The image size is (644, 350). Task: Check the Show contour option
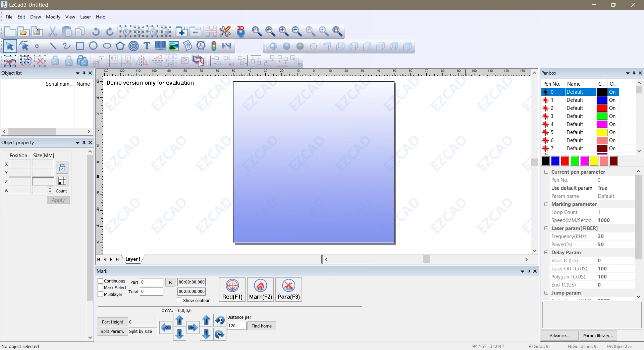coord(179,300)
